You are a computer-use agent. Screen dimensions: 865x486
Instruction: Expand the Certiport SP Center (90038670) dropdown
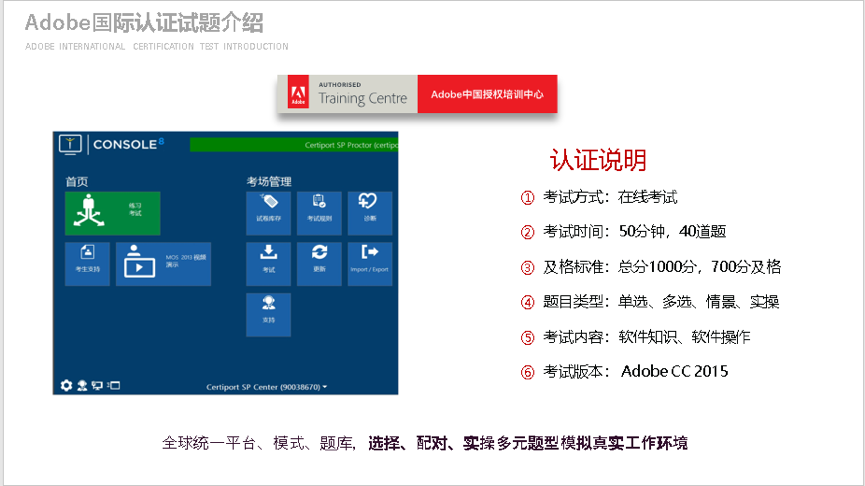tap(266, 387)
